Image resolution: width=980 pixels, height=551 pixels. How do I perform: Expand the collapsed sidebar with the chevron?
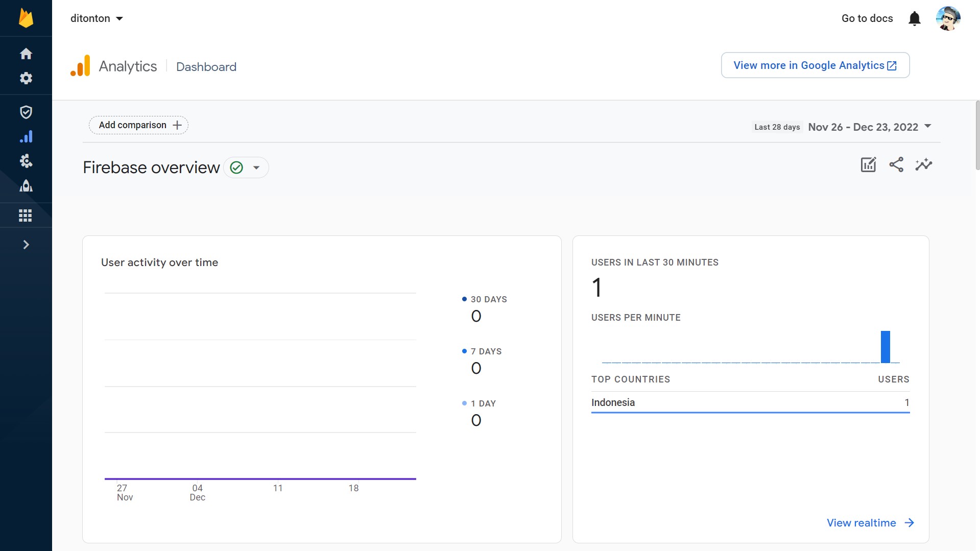pyautogui.click(x=26, y=245)
